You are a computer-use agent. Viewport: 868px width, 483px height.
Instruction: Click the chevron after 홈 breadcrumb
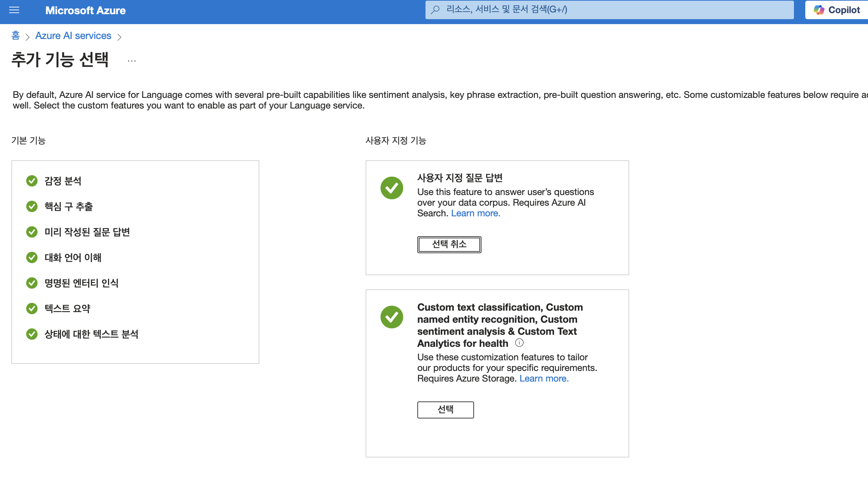pos(27,37)
